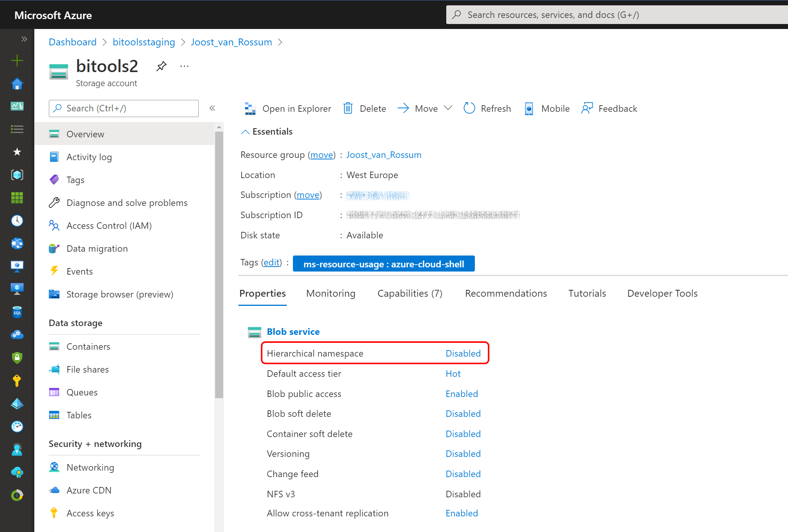Click the Tags edit link
788x532 pixels.
click(272, 262)
